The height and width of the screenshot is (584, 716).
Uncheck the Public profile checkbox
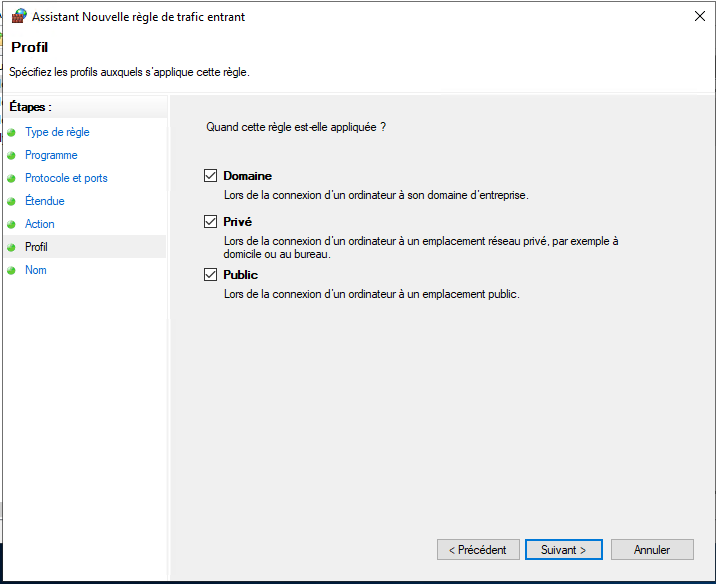click(x=210, y=275)
